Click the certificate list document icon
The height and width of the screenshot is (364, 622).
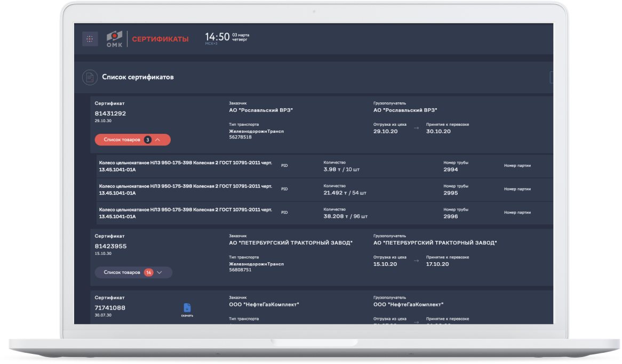tap(90, 77)
